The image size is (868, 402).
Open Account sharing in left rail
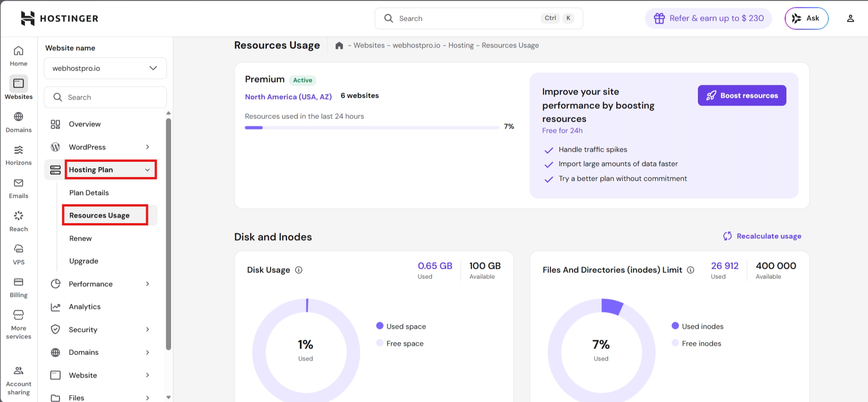coord(18,381)
